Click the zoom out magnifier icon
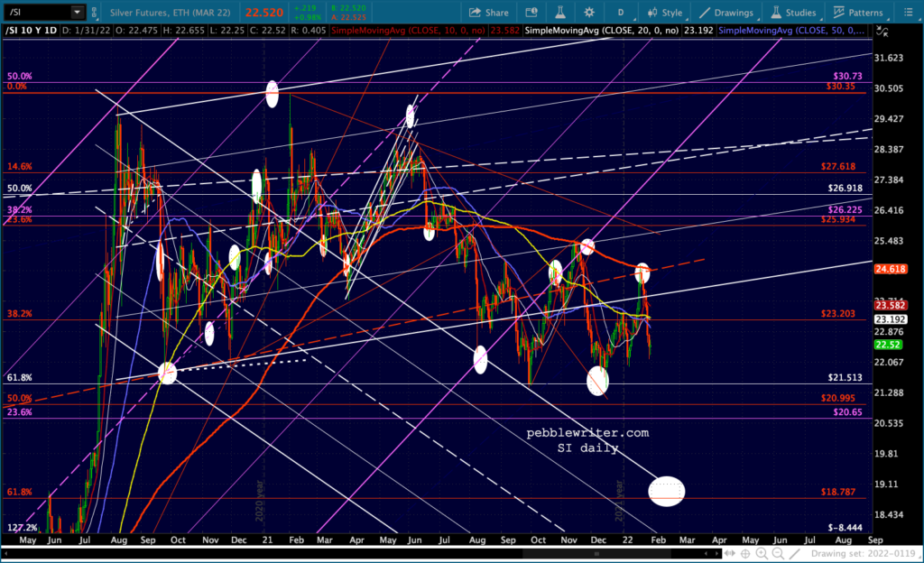 coord(778,553)
